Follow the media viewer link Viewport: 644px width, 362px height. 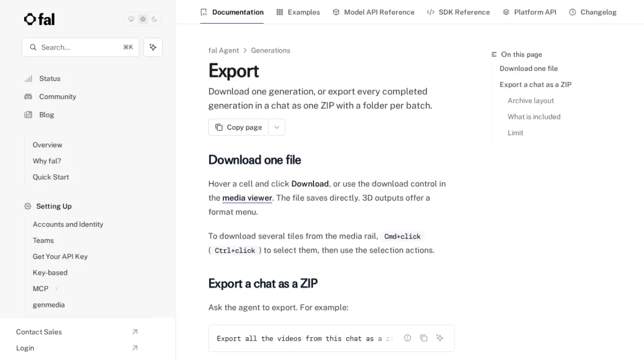pyautogui.click(x=247, y=198)
